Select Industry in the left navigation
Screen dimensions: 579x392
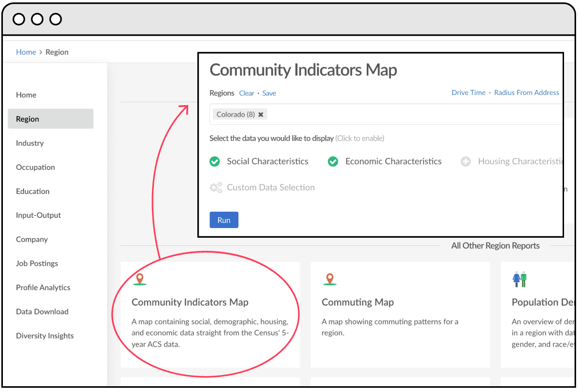click(29, 143)
